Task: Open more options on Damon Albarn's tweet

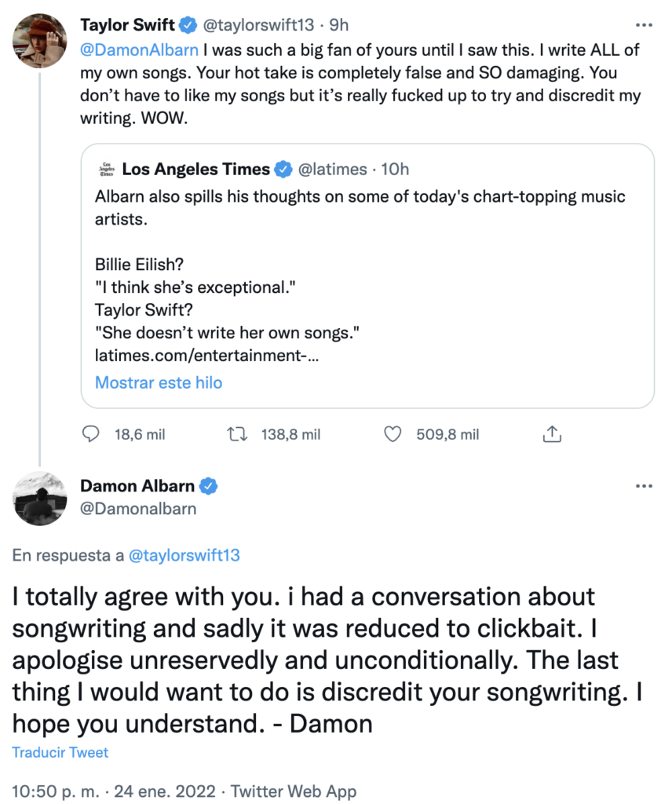Action: pos(644,486)
